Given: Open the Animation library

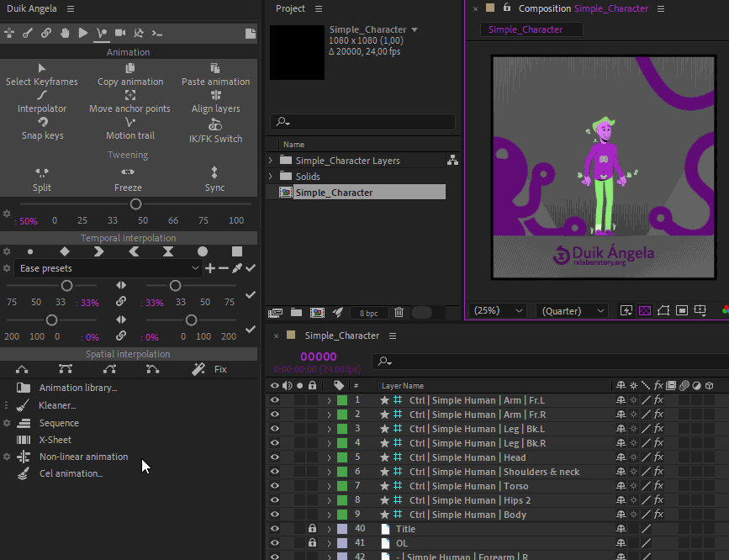Looking at the screenshot, I should [77, 388].
